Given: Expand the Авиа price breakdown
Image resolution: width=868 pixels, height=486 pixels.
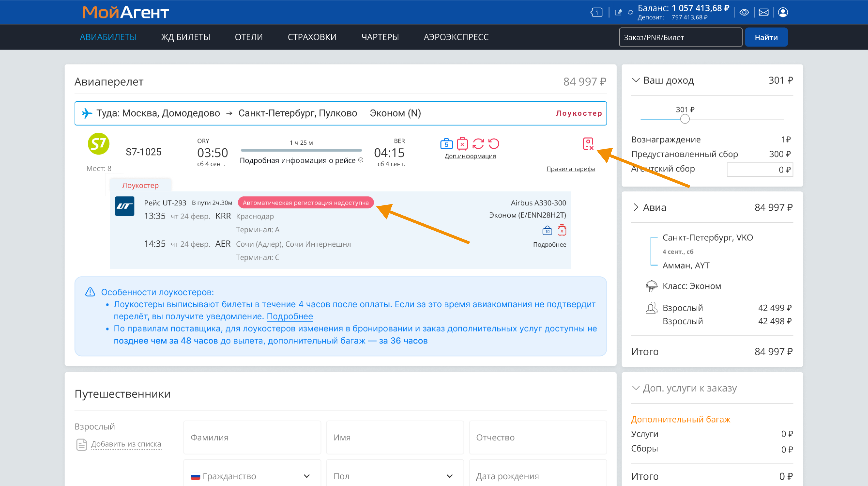Looking at the screenshot, I should 635,207.
